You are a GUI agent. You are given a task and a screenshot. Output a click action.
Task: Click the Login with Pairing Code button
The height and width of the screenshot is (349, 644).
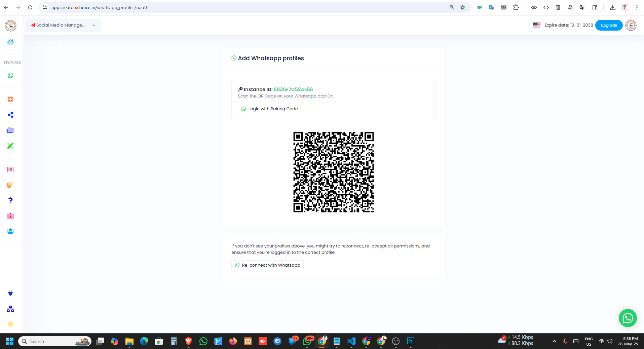click(269, 109)
